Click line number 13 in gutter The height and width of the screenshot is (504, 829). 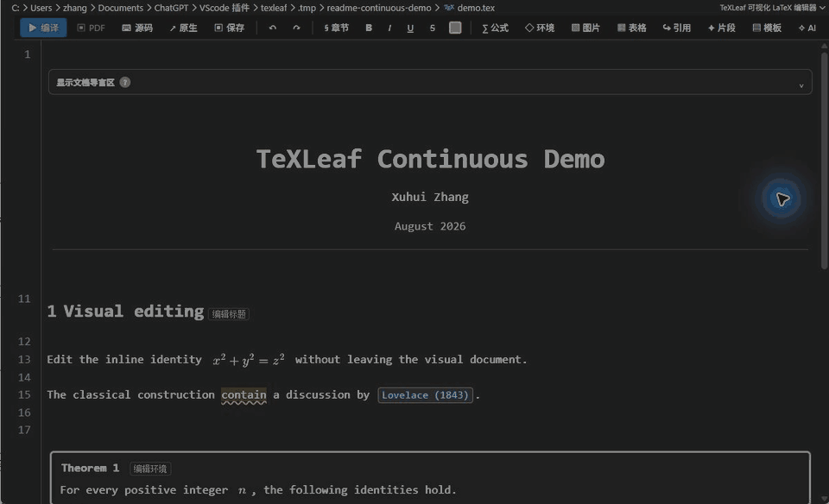tap(24, 359)
